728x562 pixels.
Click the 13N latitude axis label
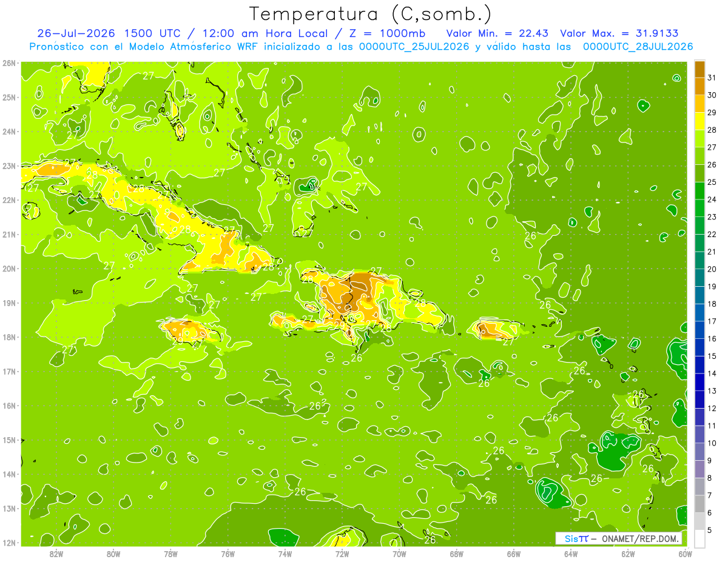coord(8,508)
